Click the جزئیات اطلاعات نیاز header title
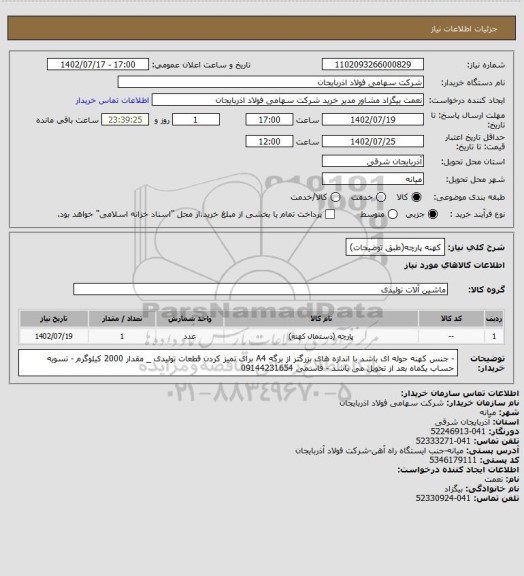The height and width of the screenshot is (576, 524). pyautogui.click(x=464, y=29)
